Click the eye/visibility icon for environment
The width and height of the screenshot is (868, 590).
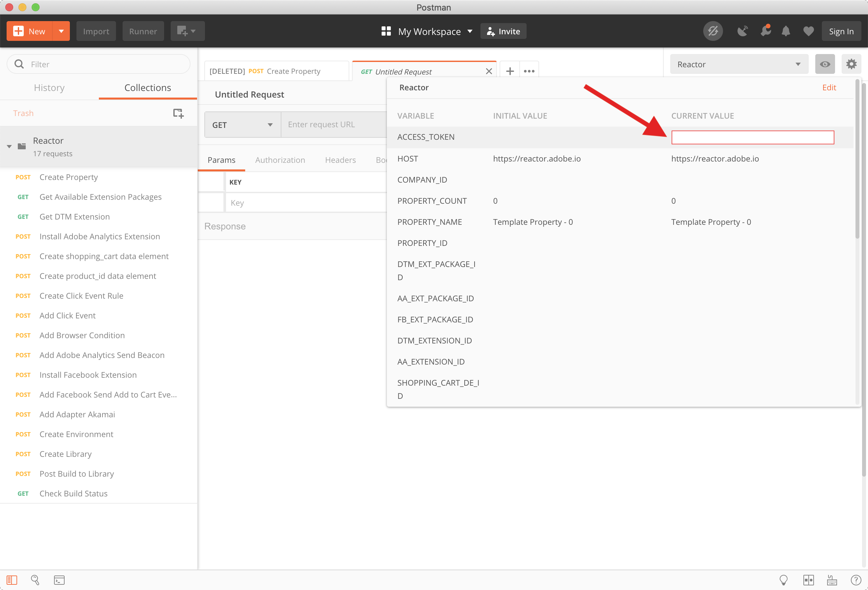[825, 64]
